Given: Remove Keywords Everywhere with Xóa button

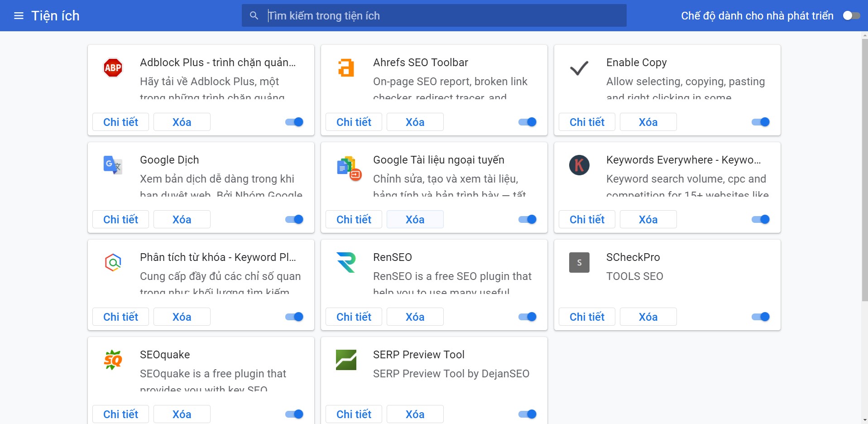Looking at the screenshot, I should (648, 219).
